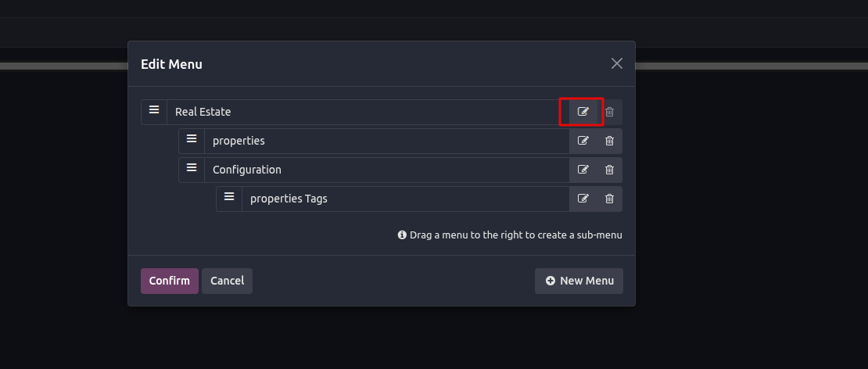868x369 pixels.
Task: Remove the Configuration menu with trash icon
Action: click(609, 170)
